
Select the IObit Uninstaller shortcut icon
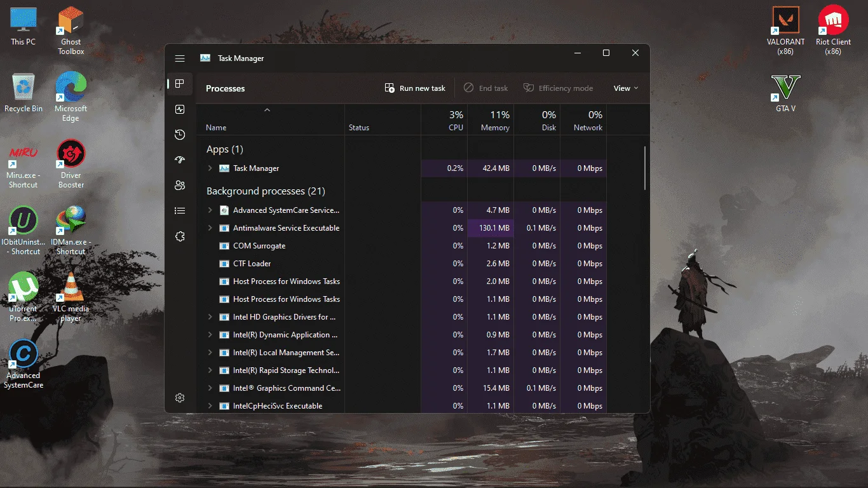[x=24, y=231]
